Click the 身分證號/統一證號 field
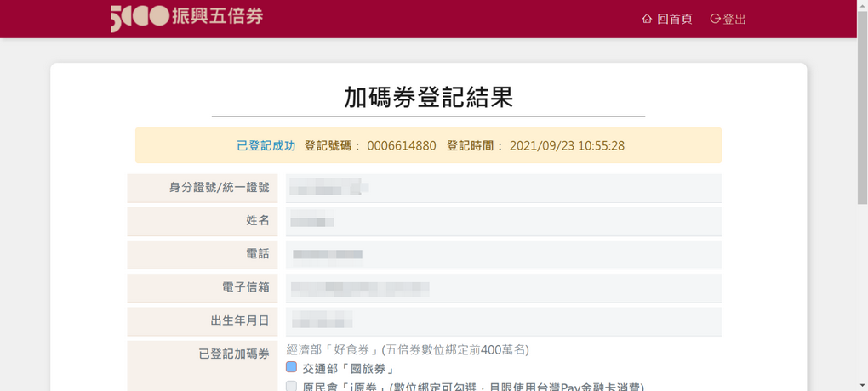 503,188
